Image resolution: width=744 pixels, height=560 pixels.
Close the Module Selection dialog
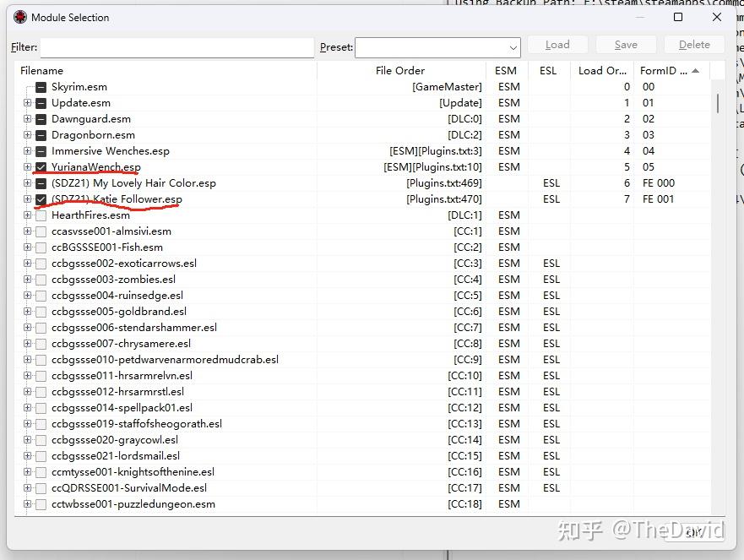[x=717, y=17]
